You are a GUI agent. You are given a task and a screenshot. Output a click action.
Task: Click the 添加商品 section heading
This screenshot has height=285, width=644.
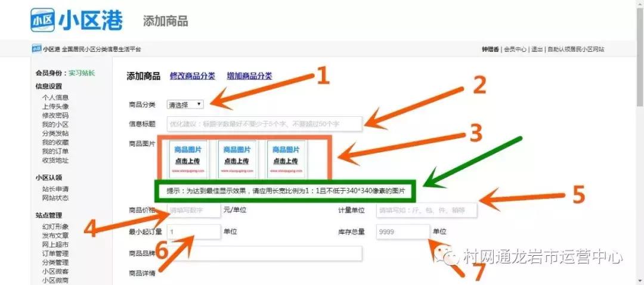point(143,76)
